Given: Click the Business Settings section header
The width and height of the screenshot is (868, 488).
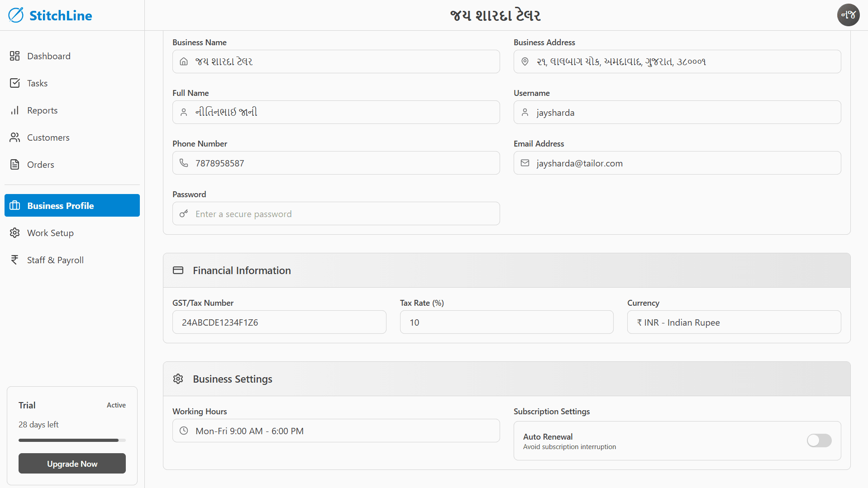Looking at the screenshot, I should click(x=232, y=379).
